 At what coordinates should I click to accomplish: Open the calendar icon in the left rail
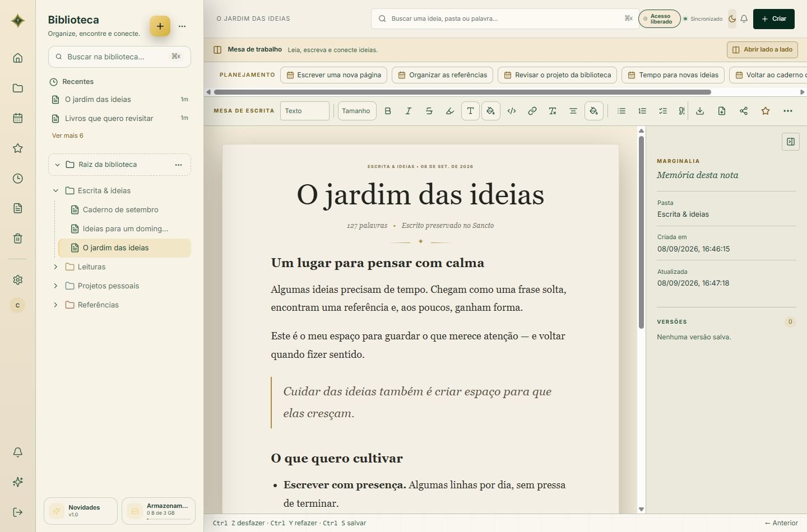(x=18, y=118)
